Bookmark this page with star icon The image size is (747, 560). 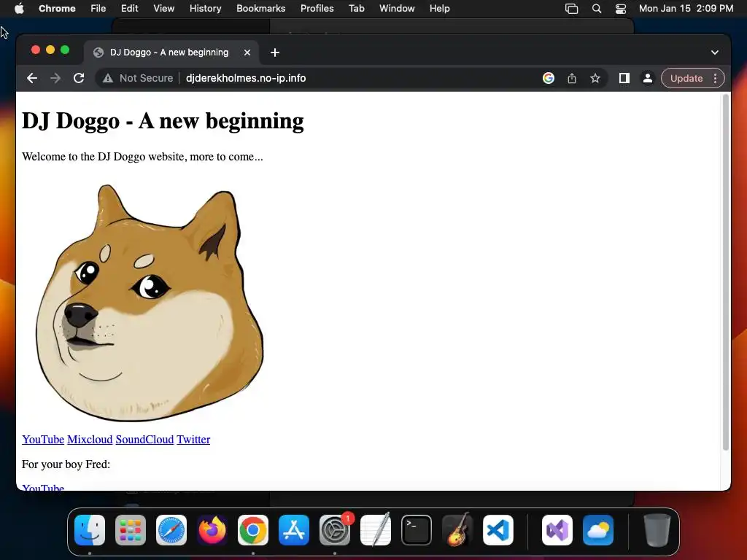(x=595, y=78)
